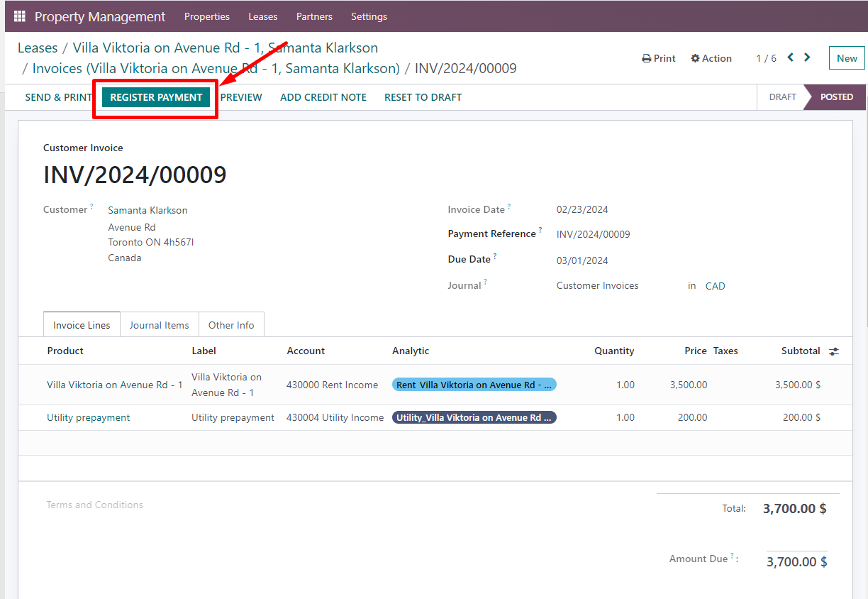868x599 pixels.
Task: Click due date value 03/01/2024
Action: click(x=582, y=260)
